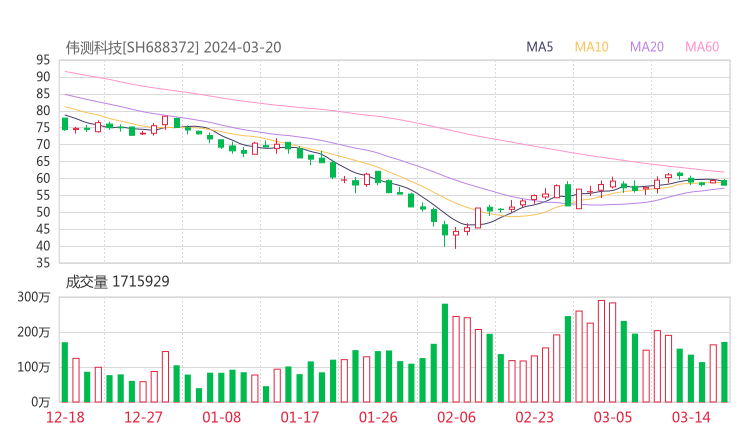This screenshot has height=440, width=740.
Task: Click the 100万 volume axis label
Action: [x=34, y=367]
